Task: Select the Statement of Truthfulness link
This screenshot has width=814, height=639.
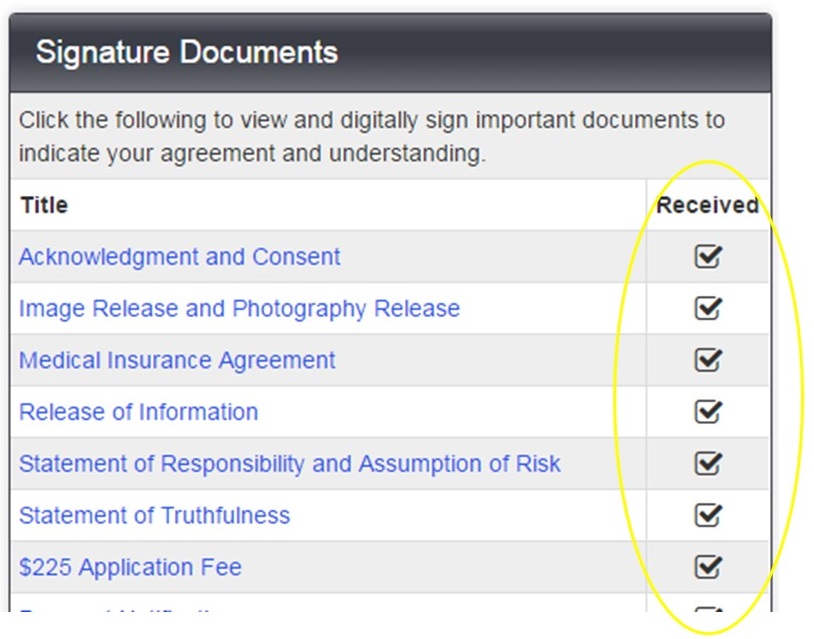Action: (154, 516)
